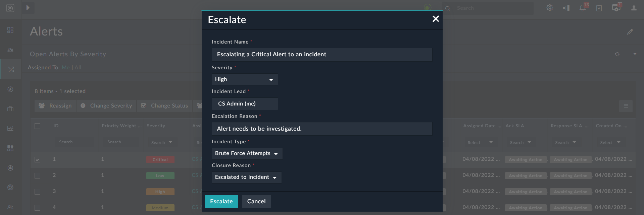Expand the Incident Type dropdown showing Brute Force Attempts
The width and height of the screenshot is (644, 215).
pyautogui.click(x=247, y=153)
